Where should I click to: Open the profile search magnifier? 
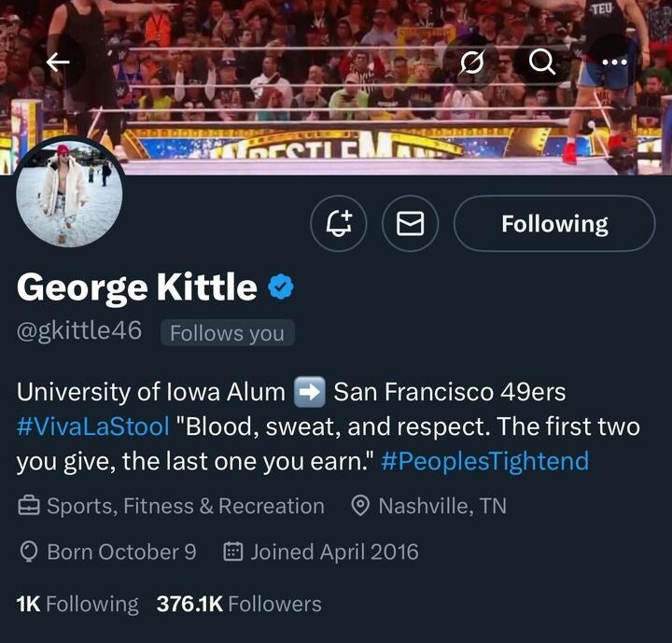coord(541,62)
